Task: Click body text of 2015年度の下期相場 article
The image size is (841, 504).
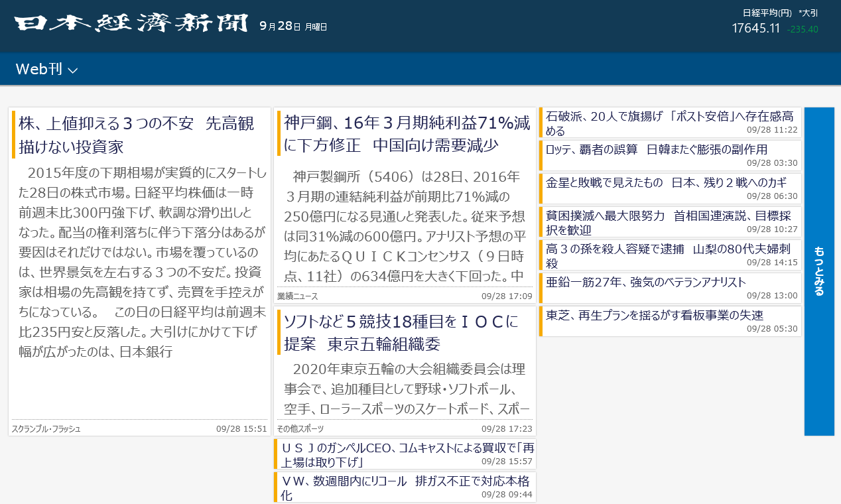Action: click(x=142, y=262)
